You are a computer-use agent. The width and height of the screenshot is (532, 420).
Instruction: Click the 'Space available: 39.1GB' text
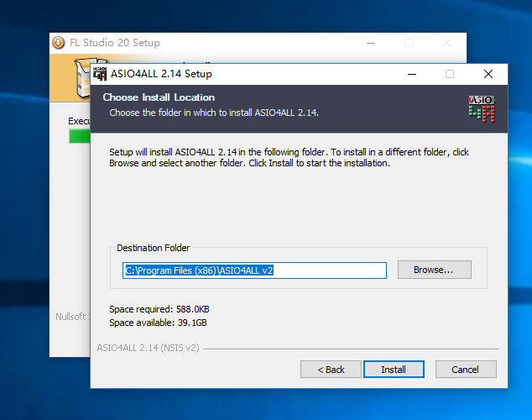(x=158, y=323)
